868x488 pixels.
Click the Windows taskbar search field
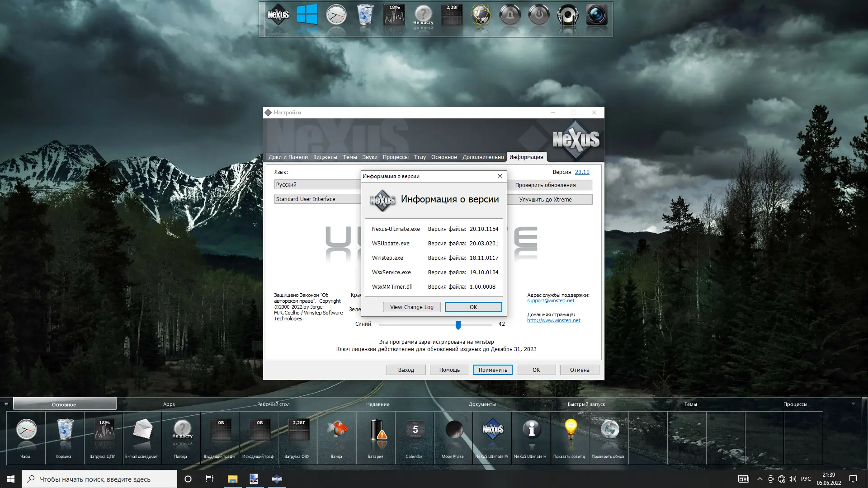[x=99, y=479]
